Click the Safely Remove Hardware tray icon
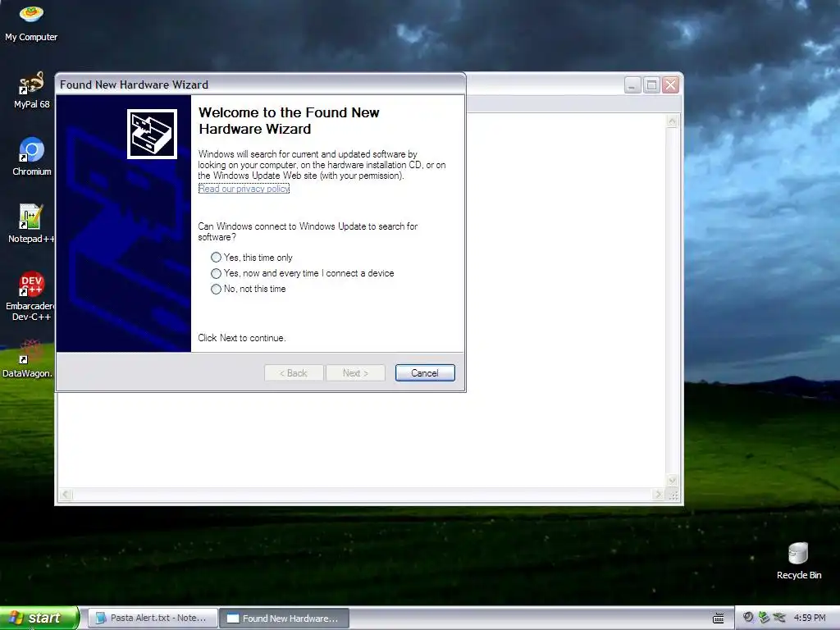 (764, 618)
